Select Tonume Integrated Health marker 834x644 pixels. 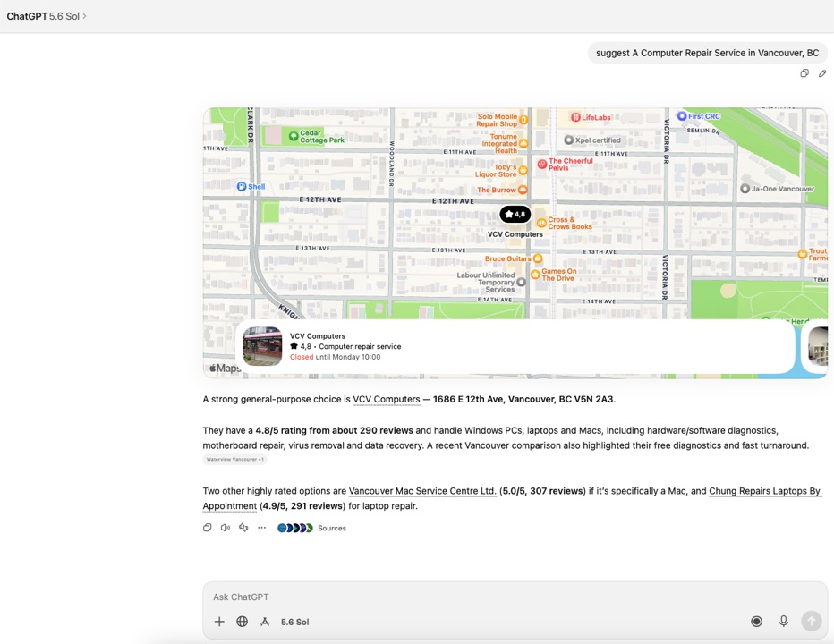coord(523,144)
